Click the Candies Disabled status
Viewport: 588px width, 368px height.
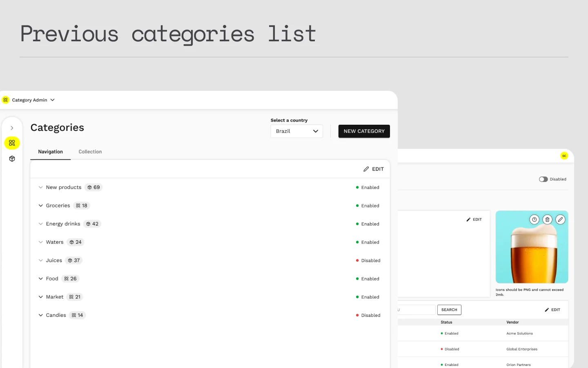(368, 315)
